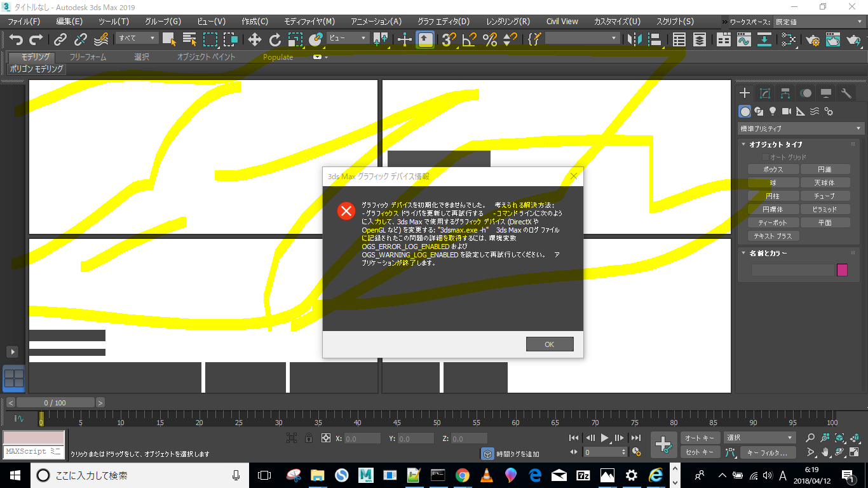Open the Schematic View icon
The image size is (868, 488).
click(764, 39)
